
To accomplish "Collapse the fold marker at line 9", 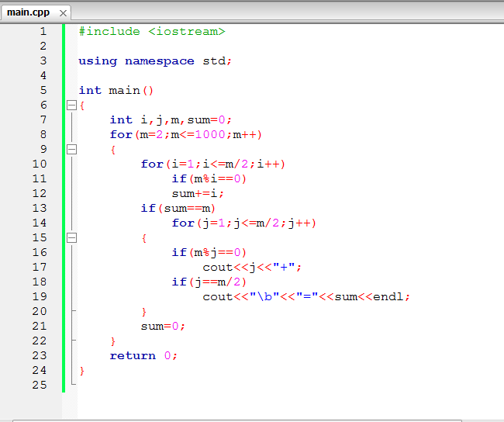I will tap(71, 149).
